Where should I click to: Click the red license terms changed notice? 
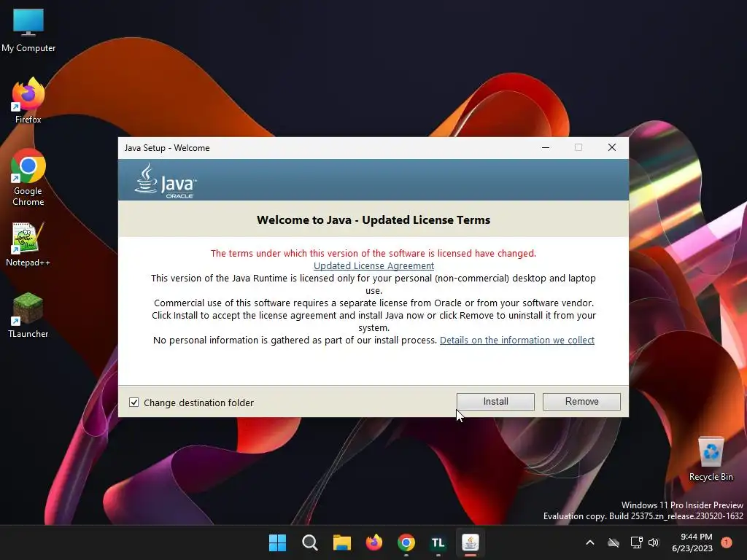click(373, 253)
